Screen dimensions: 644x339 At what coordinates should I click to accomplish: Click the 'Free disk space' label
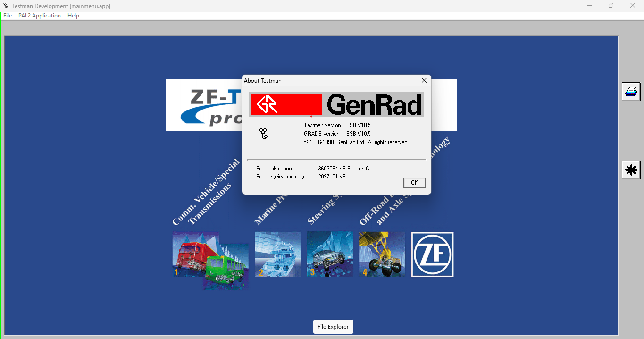[275, 169]
